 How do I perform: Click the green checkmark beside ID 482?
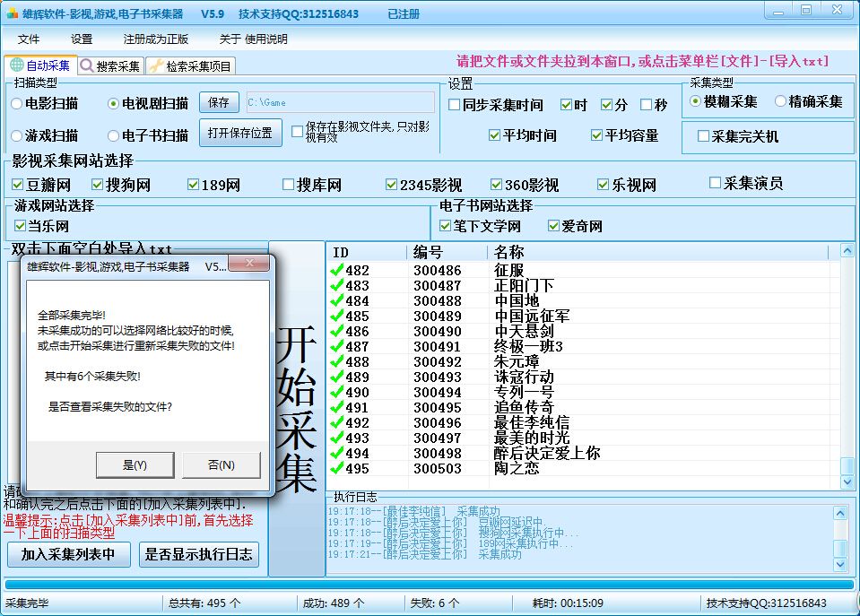coord(337,270)
